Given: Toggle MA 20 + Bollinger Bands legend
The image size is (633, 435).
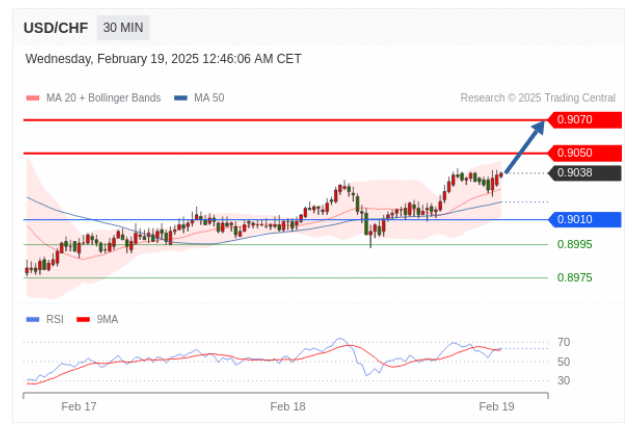Looking at the screenshot, I should (94, 98).
